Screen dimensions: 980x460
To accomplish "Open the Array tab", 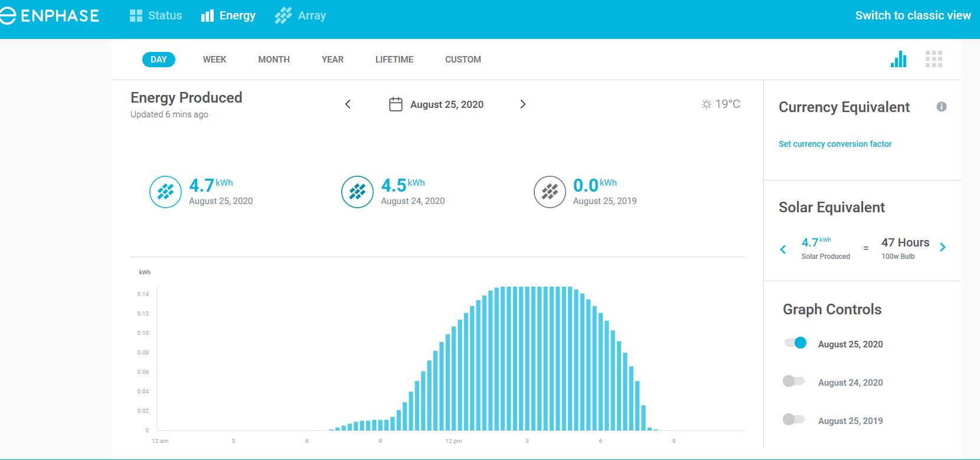I will pyautogui.click(x=300, y=15).
